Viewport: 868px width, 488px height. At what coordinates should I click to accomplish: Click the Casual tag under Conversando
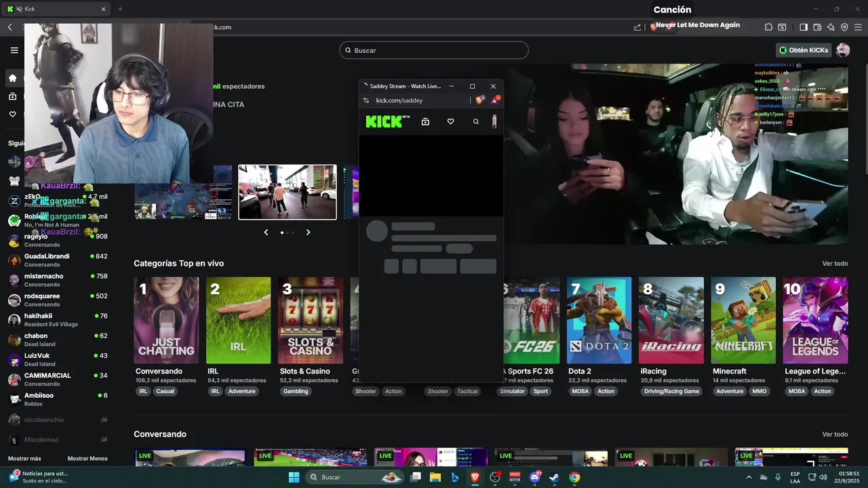[x=165, y=391]
